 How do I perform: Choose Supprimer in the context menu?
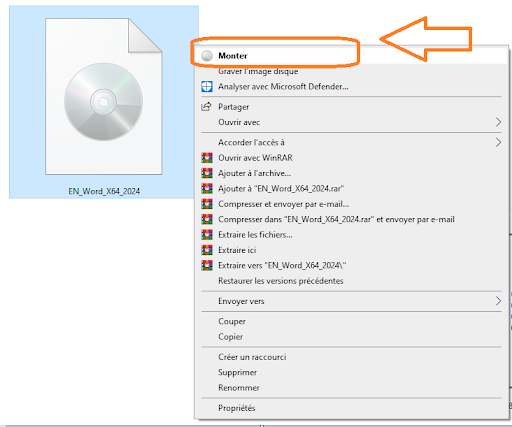point(351,372)
